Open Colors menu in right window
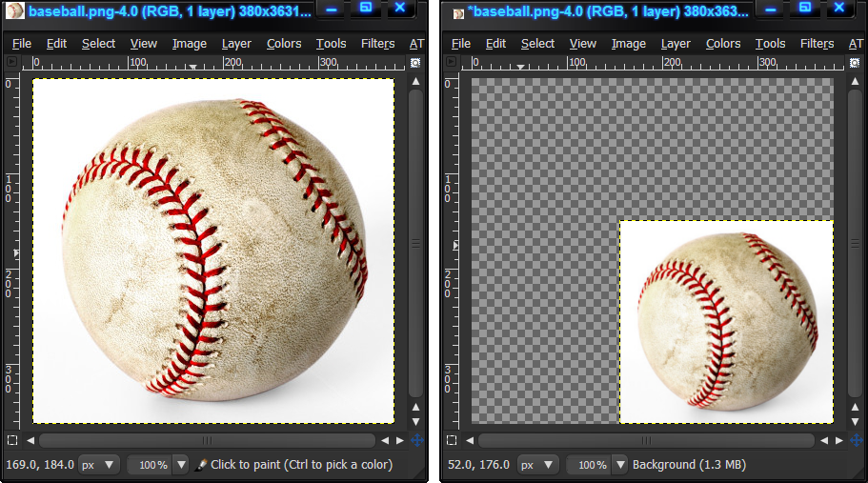868x483 pixels. click(723, 44)
